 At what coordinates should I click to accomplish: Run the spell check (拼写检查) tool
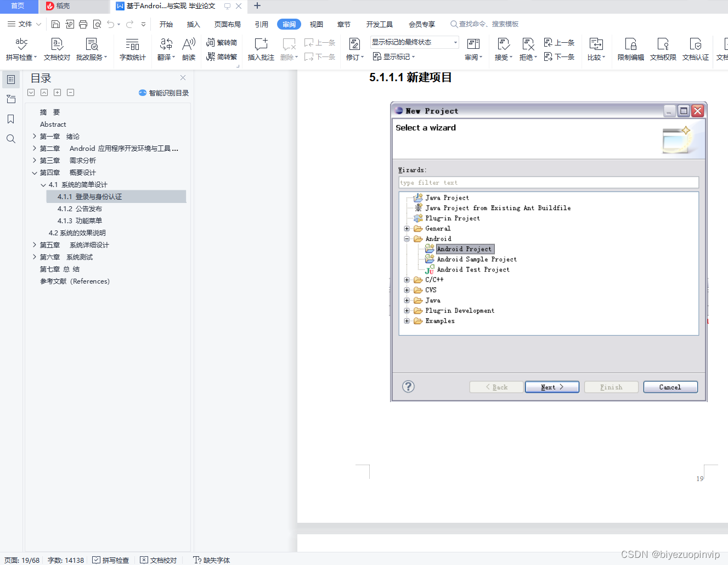(x=21, y=49)
